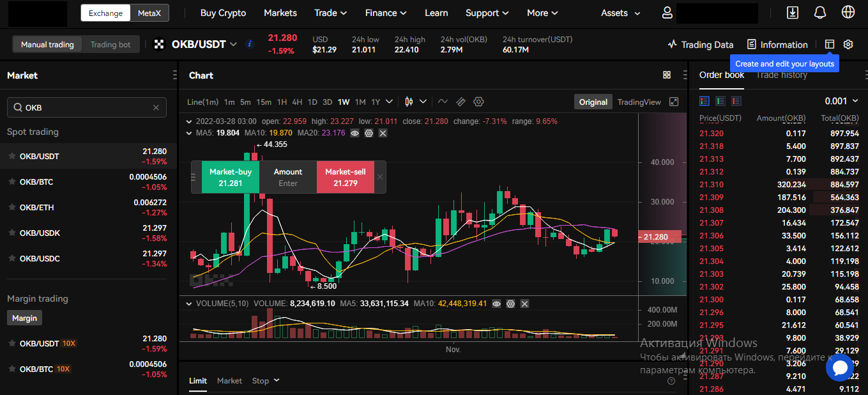
Task: Switch to Trading bot mode
Action: point(110,45)
